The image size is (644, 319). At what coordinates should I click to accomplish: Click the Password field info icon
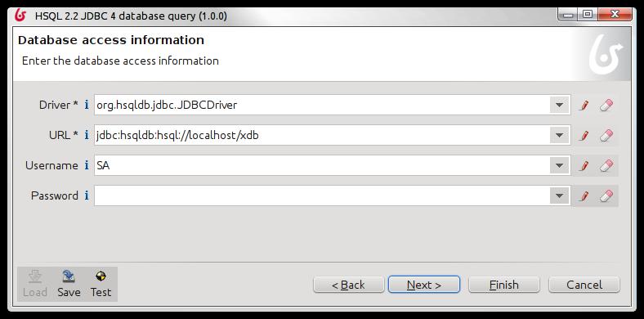point(87,195)
